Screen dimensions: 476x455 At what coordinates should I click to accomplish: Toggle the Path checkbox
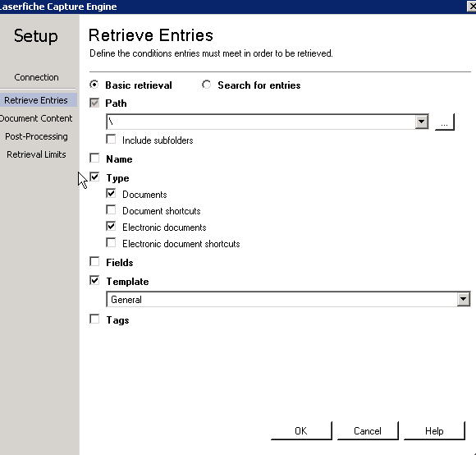94,103
